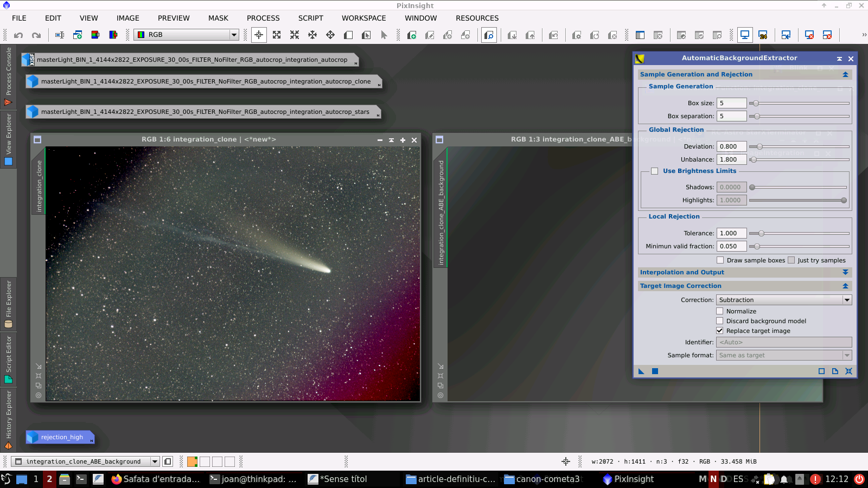Uncheck Replace target image

tap(720, 331)
